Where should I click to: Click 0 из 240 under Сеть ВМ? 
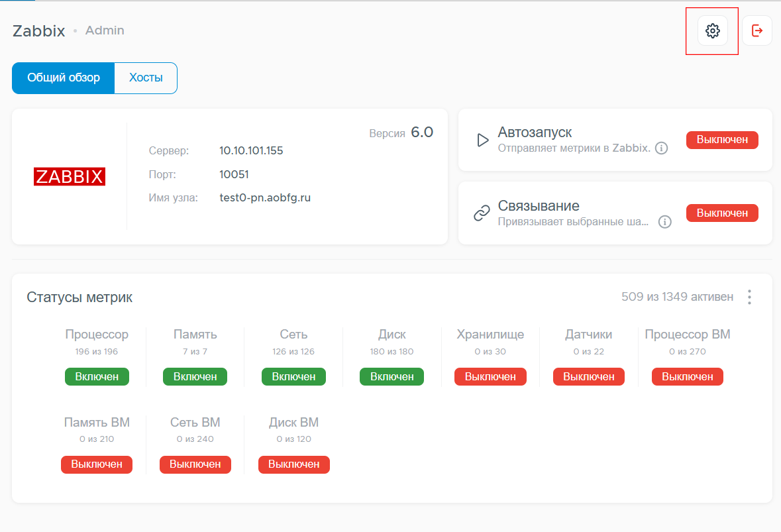tap(195, 439)
